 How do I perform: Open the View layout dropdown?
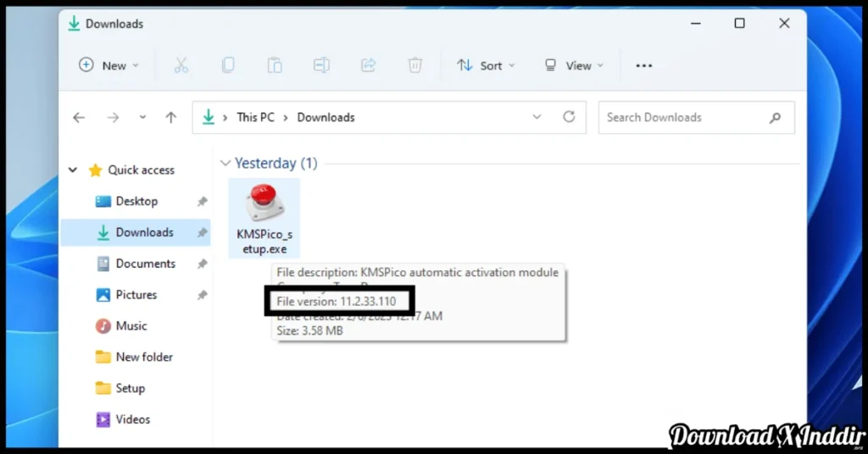(574, 65)
